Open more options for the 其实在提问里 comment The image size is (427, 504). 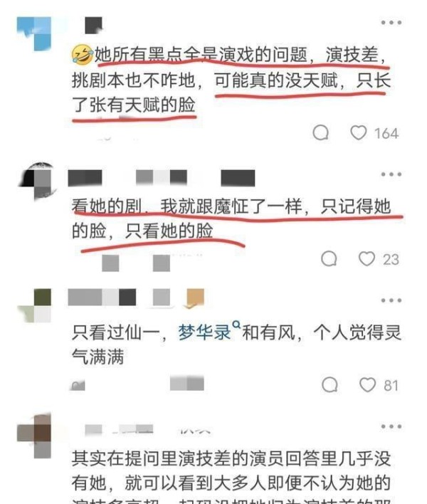[391, 426]
